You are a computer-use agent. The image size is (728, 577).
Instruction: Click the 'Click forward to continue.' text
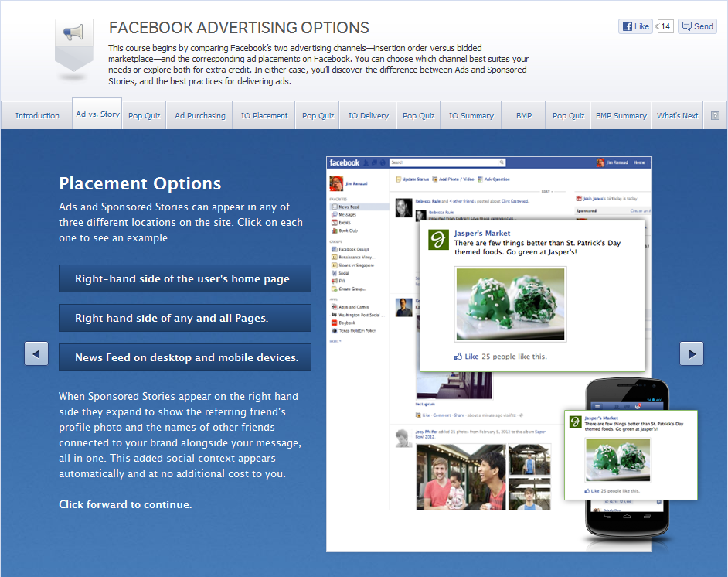[125, 504]
